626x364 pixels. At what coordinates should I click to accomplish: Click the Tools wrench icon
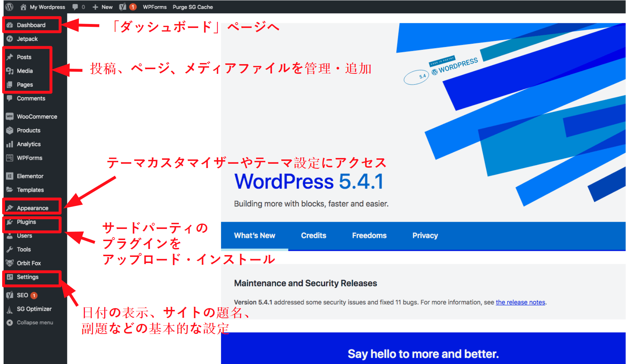tap(10, 249)
